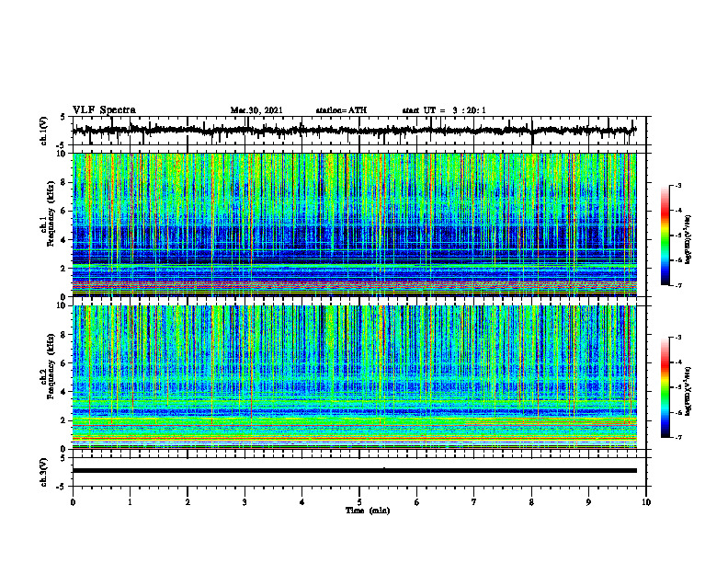This screenshot has height=563, width=728.
Task: Click the time axis tick label "9"
Action: tap(588, 502)
